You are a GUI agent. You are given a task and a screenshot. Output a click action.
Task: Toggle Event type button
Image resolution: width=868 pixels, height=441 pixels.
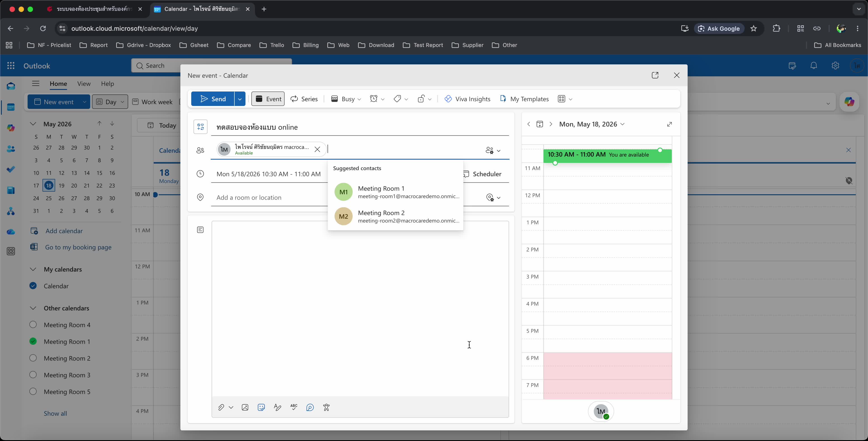coord(268,99)
